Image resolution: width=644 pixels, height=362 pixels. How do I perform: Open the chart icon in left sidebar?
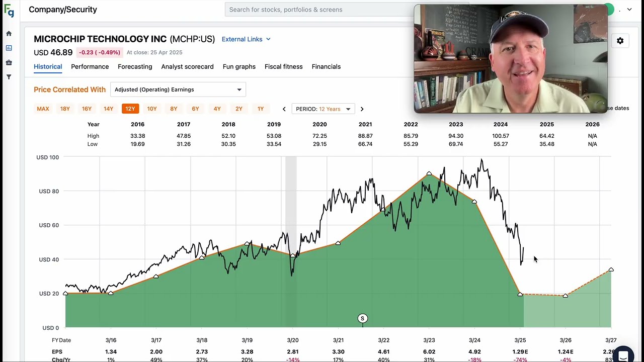(9, 48)
